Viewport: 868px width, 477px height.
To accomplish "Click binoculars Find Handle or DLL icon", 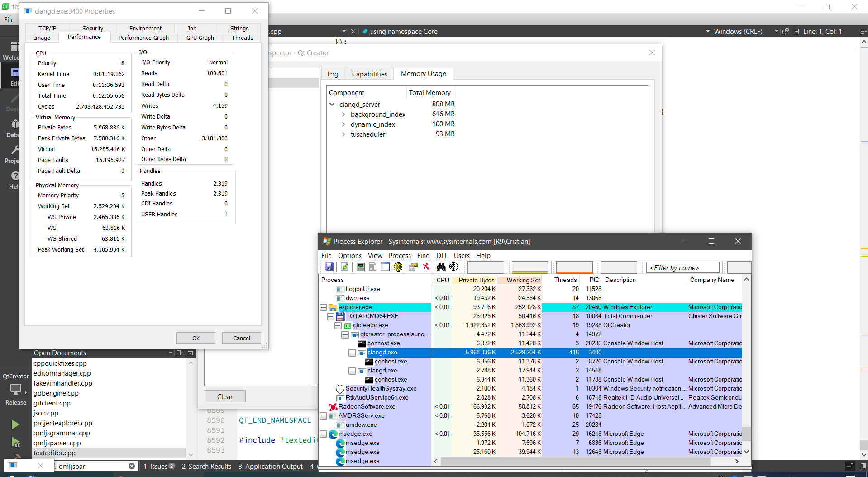I will (x=441, y=267).
